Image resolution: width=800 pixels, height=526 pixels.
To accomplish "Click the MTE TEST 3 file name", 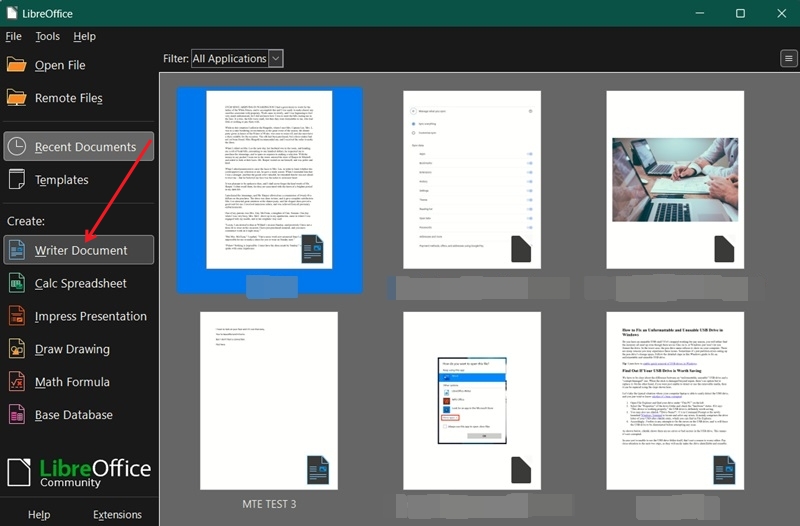I will tap(269, 504).
